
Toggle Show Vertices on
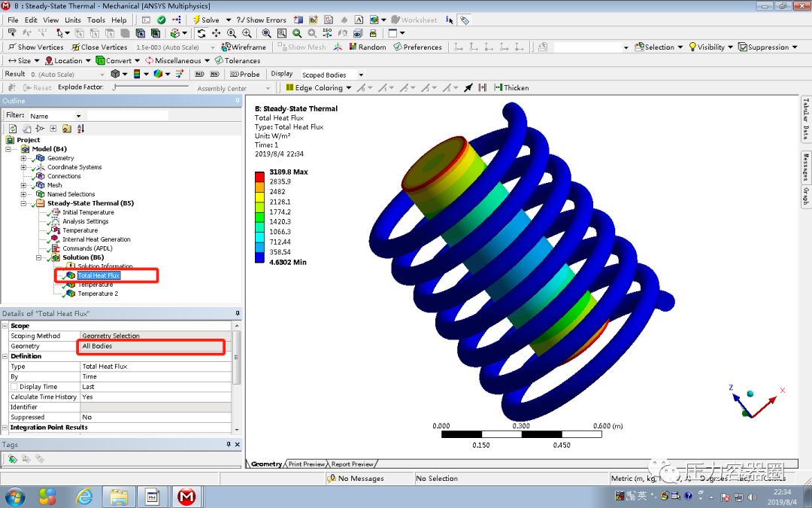tap(36, 47)
